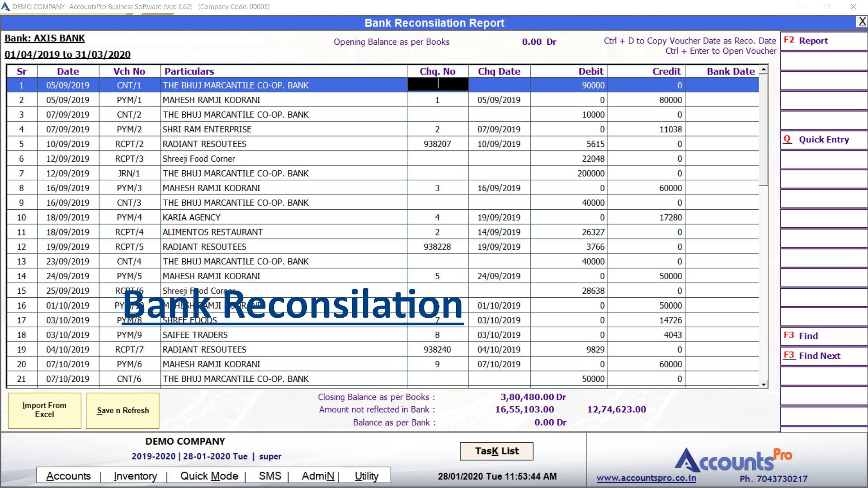Open the Task List

click(496, 451)
